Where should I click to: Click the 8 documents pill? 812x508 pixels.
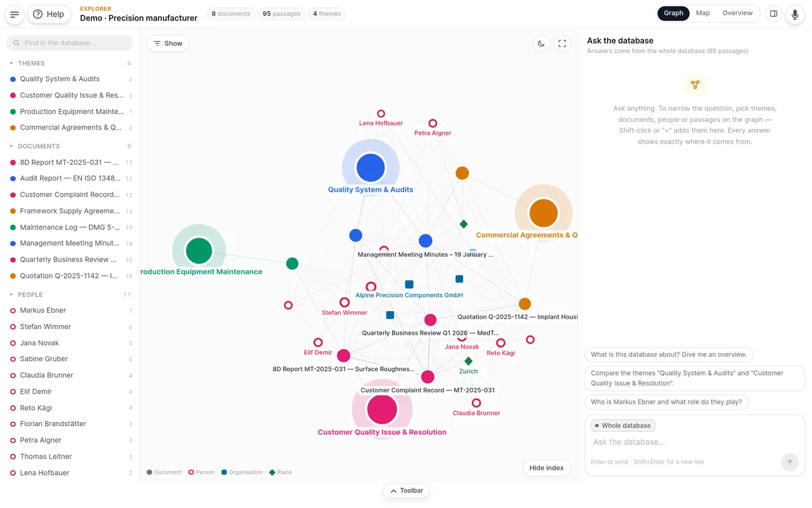pos(231,13)
